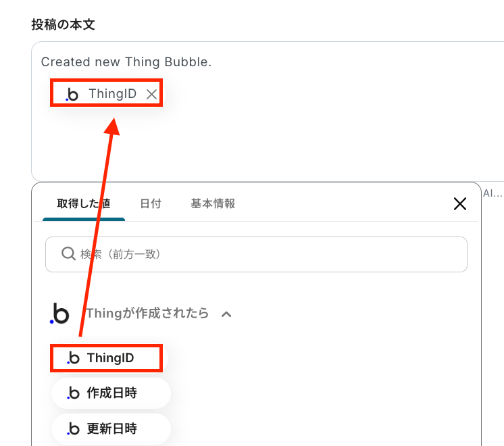
Task: Close the value picker panel
Action: (460, 204)
